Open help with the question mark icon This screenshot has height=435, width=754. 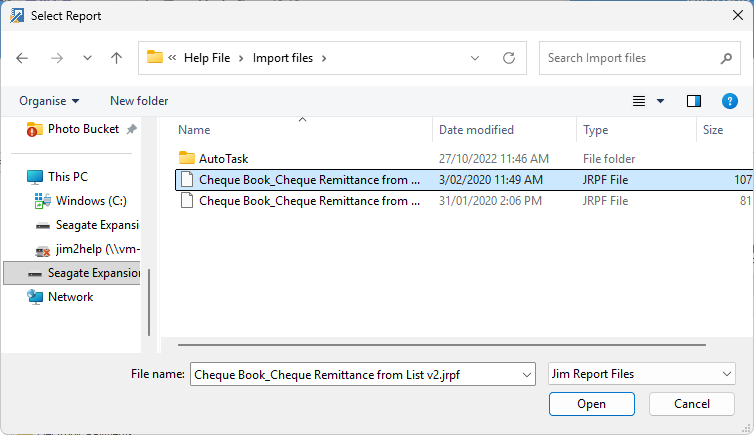click(729, 101)
